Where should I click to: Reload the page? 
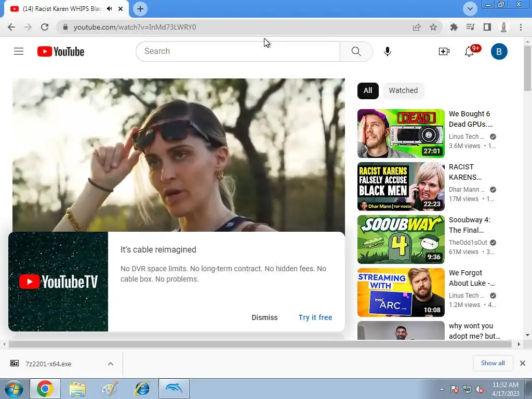click(x=45, y=27)
